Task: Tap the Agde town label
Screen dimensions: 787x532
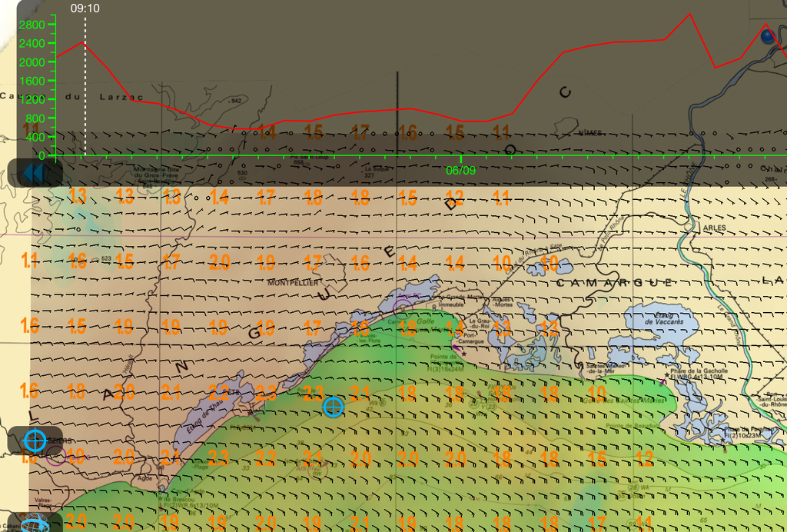Action: 145,478
